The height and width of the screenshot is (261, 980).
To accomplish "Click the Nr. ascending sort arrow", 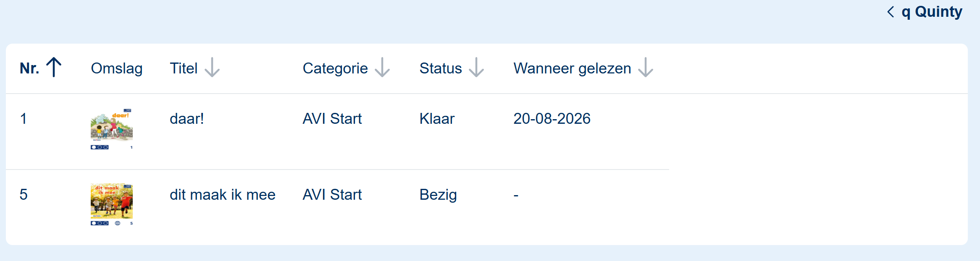I will tap(54, 68).
